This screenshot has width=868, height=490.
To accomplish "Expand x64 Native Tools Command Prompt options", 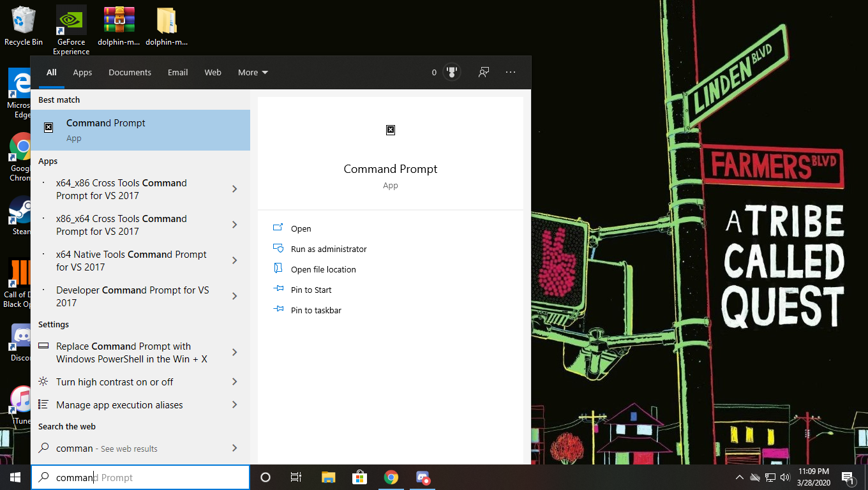I will (235, 260).
